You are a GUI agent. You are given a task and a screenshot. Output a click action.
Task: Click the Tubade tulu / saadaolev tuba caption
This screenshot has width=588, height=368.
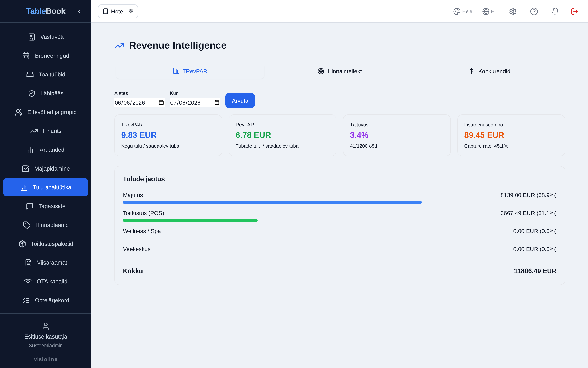coord(267,146)
